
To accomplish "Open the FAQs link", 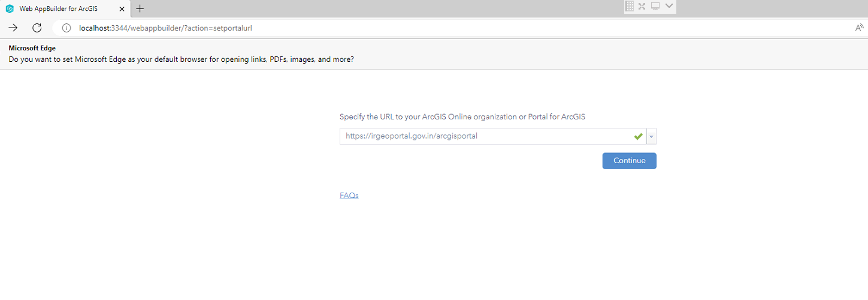I will [349, 195].
